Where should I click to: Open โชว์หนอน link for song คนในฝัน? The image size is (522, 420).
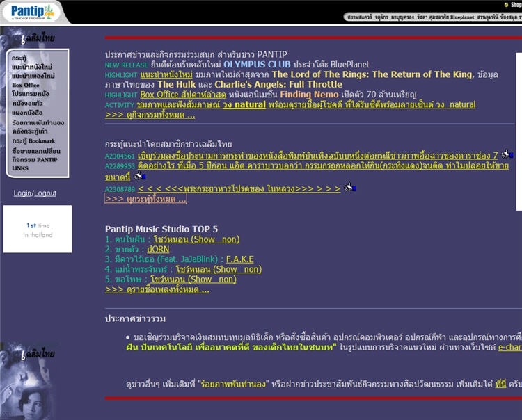pyautogui.click(x=196, y=239)
